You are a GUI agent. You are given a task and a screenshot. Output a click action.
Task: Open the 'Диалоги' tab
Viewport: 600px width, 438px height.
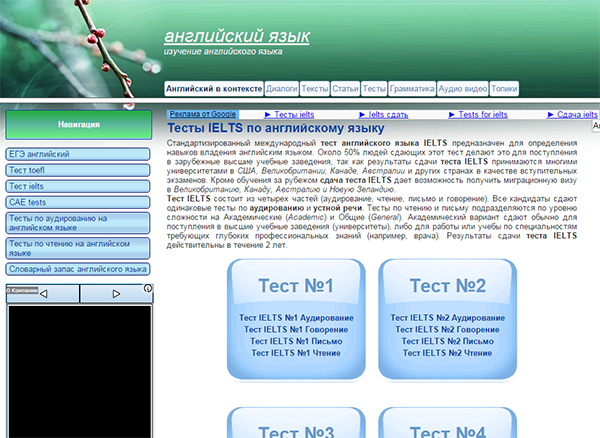tap(282, 89)
